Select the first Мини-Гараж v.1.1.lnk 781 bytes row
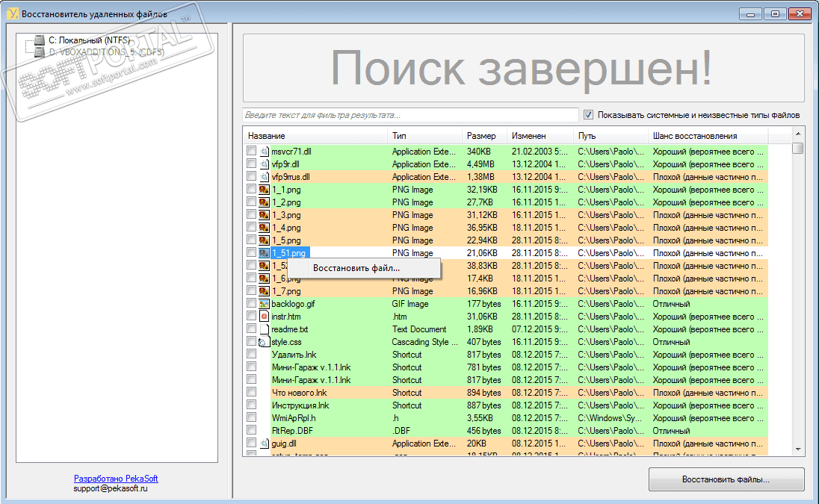This screenshot has height=504, width=819. pyautogui.click(x=312, y=367)
